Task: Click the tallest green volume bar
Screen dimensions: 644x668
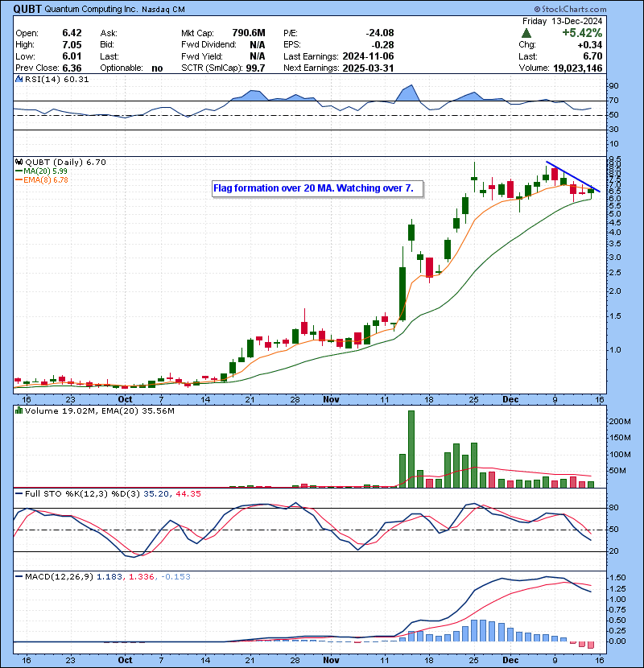Action: point(411,449)
